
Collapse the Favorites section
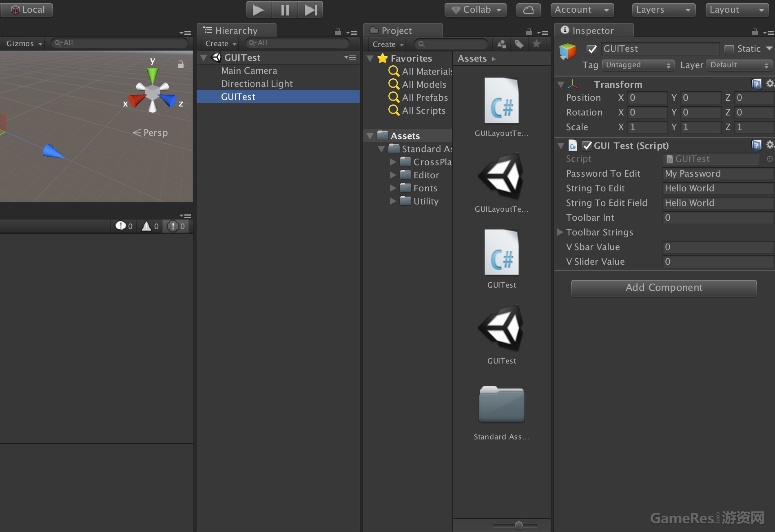[x=370, y=59]
